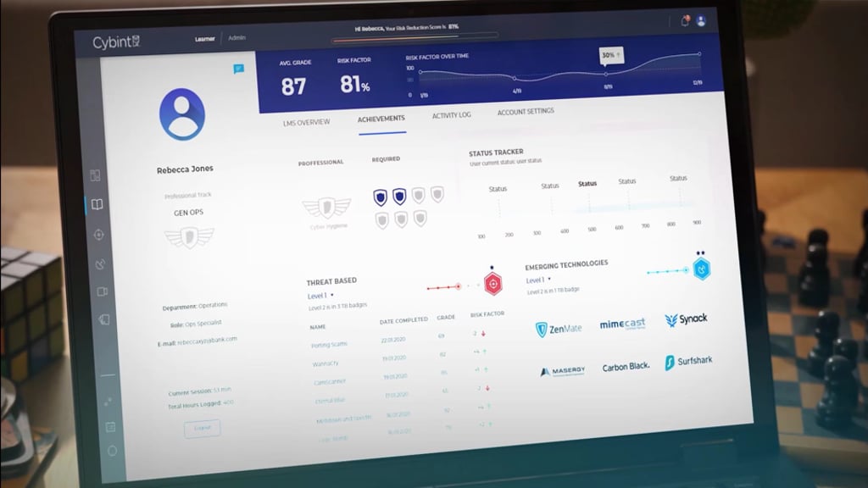Viewport: 868px width, 488px height.
Task: Open the Level 1 dropdown under Threat Based
Action: (319, 296)
